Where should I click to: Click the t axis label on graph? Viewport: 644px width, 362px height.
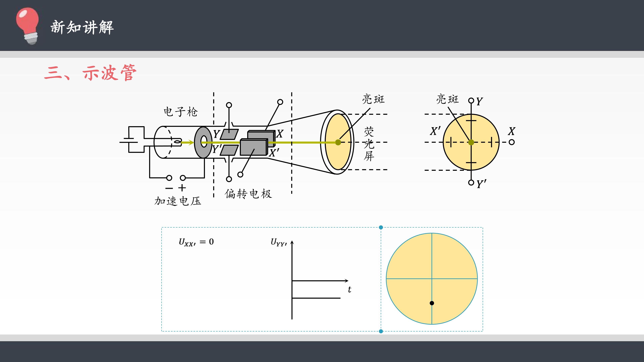coord(350,289)
